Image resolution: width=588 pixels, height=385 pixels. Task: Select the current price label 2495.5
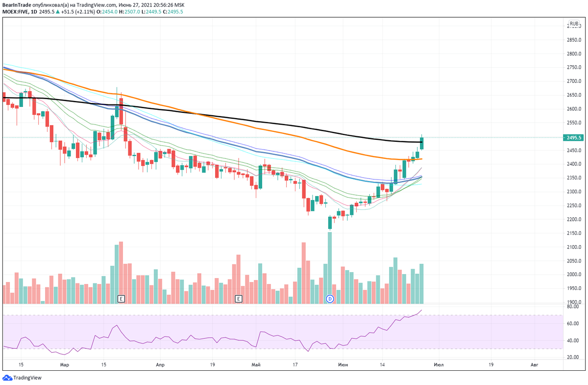573,138
